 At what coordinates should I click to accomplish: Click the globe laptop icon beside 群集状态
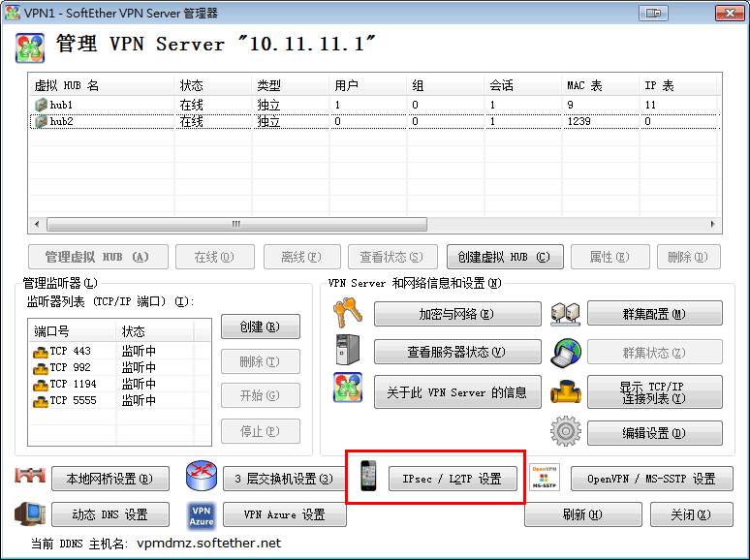tap(566, 353)
